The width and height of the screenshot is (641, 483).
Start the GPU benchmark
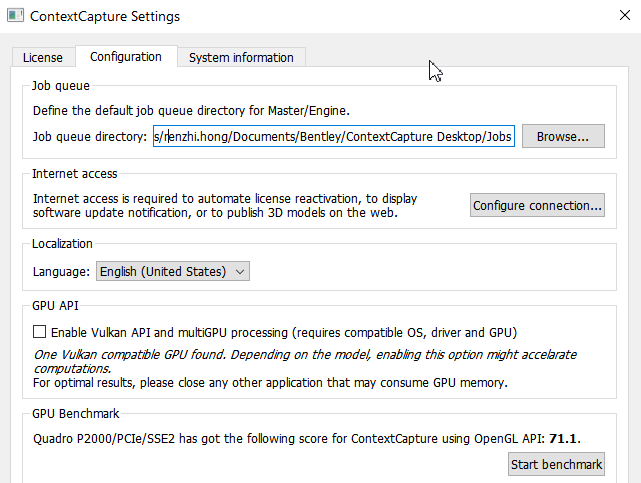pos(556,464)
